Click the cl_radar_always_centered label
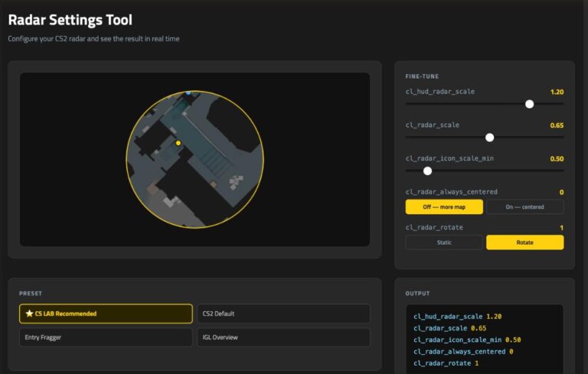The image size is (588, 374). [452, 192]
